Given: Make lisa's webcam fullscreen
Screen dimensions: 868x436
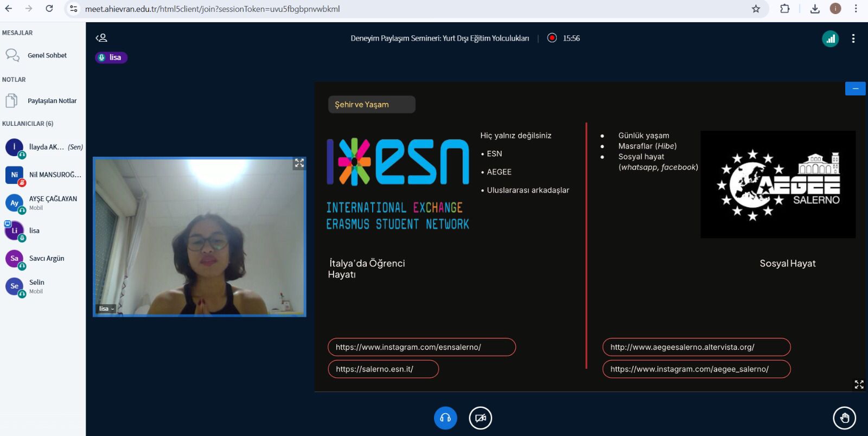Looking at the screenshot, I should [299, 163].
